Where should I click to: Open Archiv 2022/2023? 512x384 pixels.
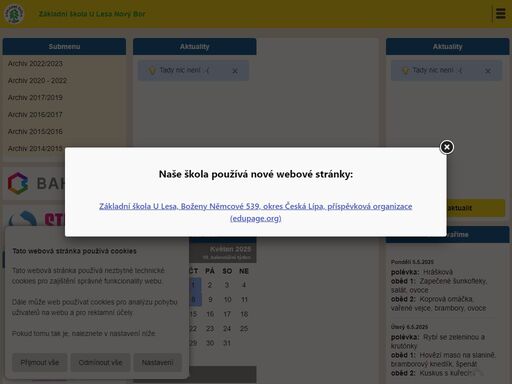(x=35, y=63)
